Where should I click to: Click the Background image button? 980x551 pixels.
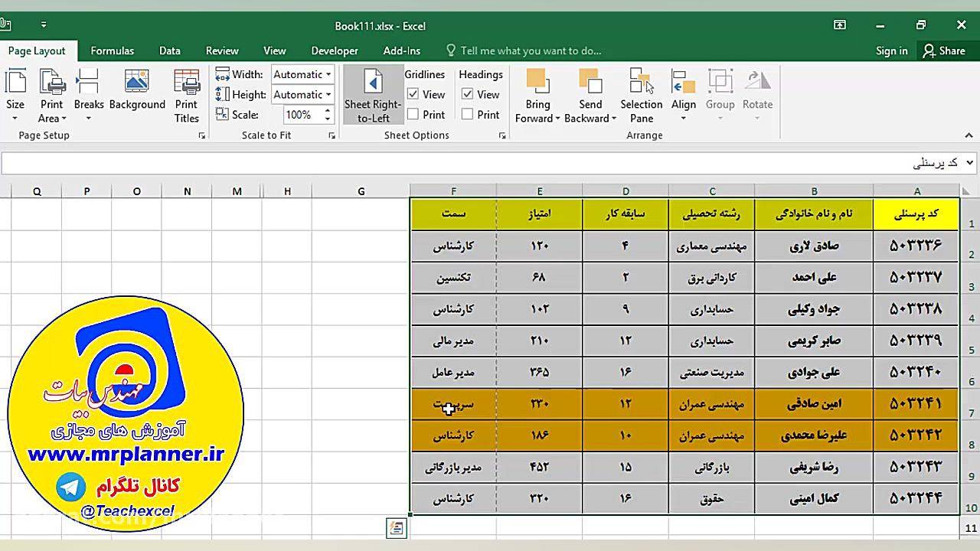coord(137,90)
